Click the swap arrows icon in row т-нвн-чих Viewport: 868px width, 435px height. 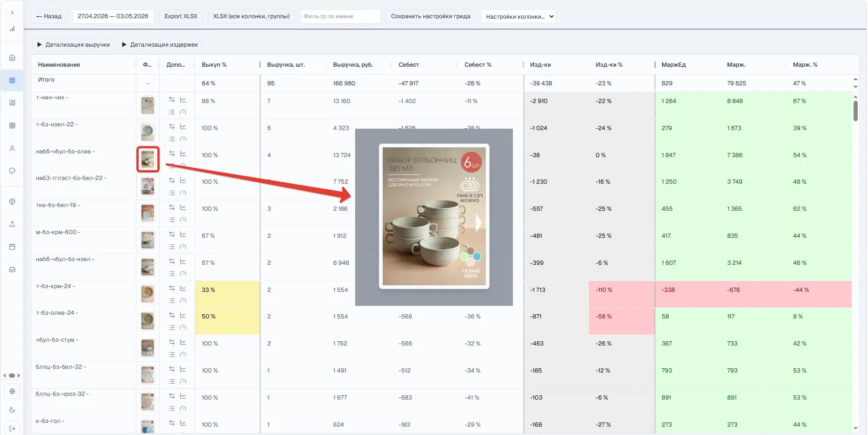click(x=172, y=99)
